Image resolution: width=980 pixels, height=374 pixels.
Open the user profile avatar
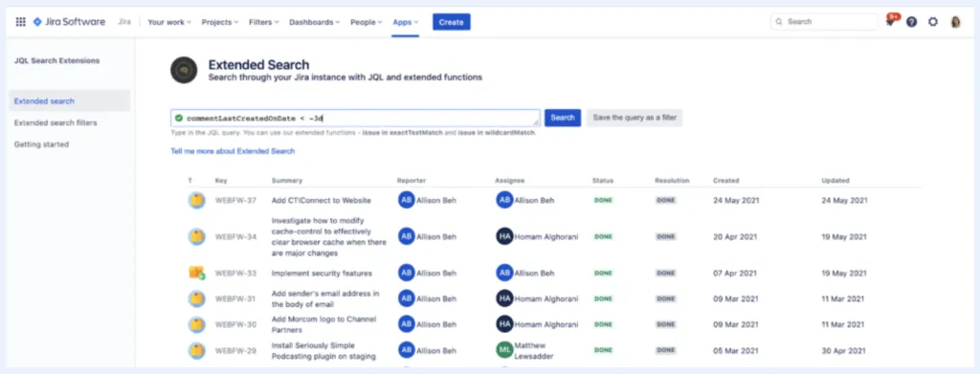pos(956,22)
